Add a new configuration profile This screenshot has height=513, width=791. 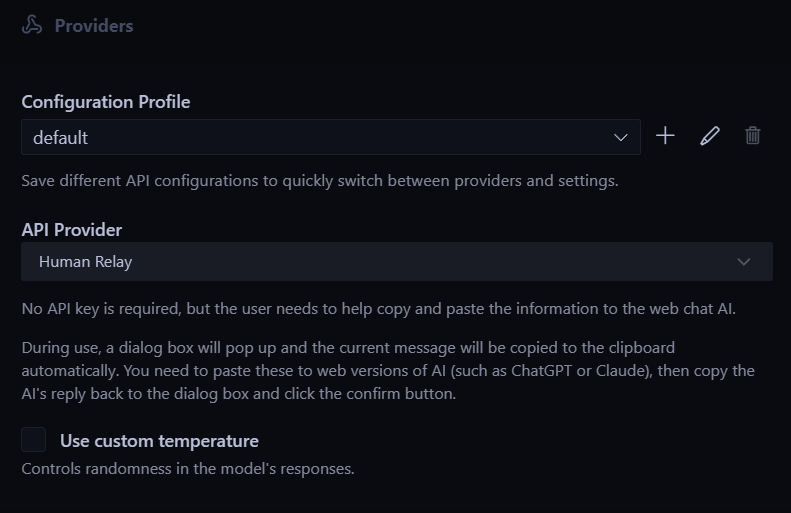tap(665, 136)
